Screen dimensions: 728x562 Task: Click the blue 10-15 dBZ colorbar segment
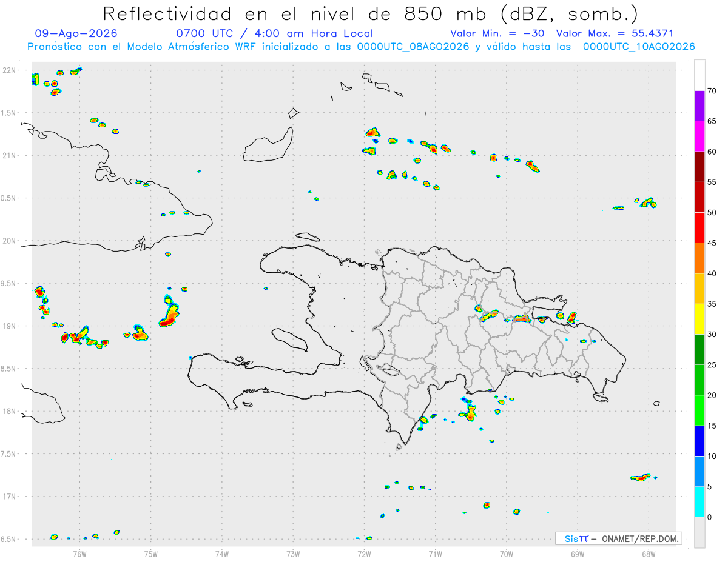[x=699, y=441]
